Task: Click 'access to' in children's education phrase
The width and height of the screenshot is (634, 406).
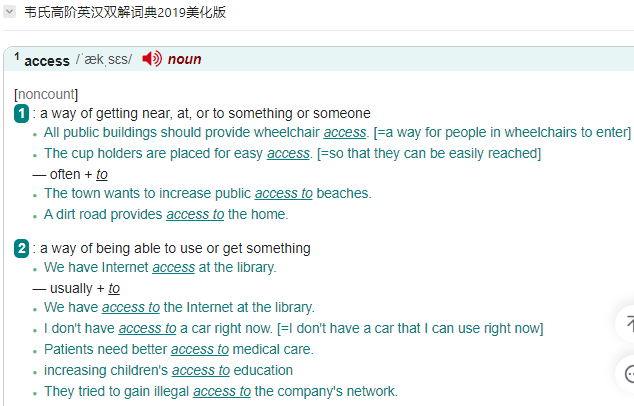Action: [201, 370]
